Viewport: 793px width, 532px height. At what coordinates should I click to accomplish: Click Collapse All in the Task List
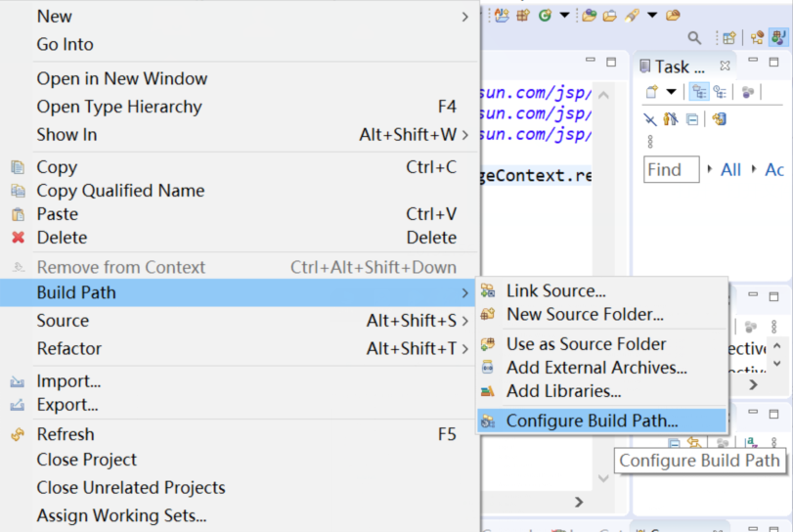[x=692, y=120]
